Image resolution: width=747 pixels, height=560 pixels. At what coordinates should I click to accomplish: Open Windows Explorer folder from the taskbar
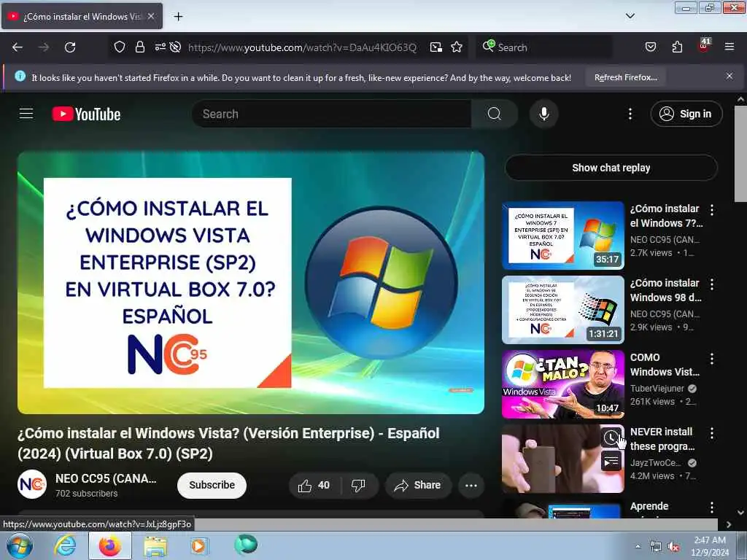tap(155, 545)
